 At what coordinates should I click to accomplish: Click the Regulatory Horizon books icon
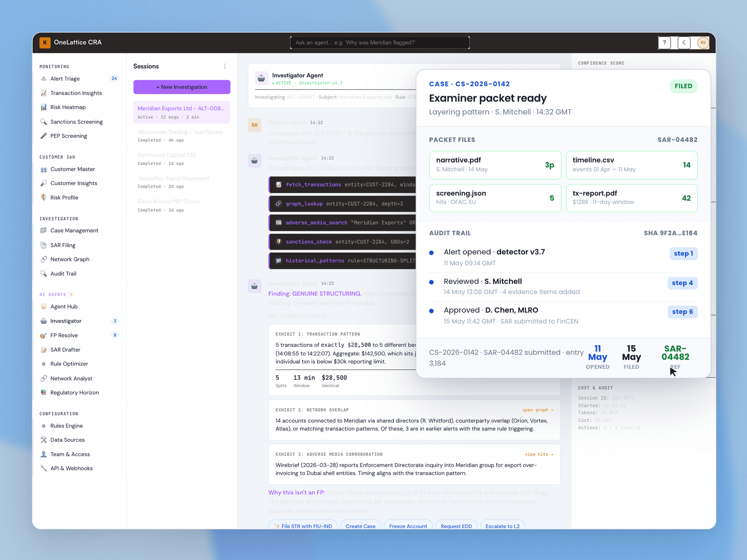click(44, 392)
